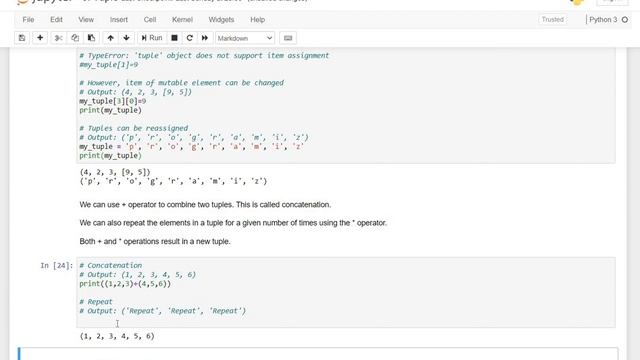Screen dimensions: 640x360
Task: Click the output (1, 2, 3, 4, 5, 6)
Action: coord(117,336)
